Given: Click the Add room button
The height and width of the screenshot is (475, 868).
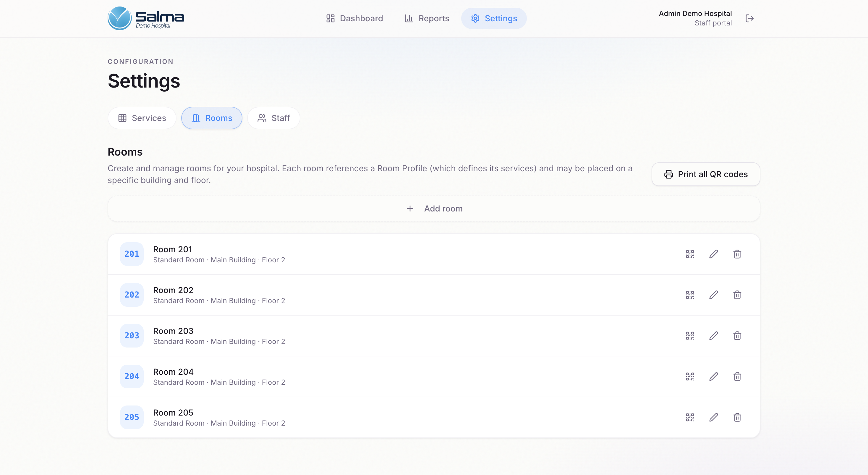Looking at the screenshot, I should point(434,208).
